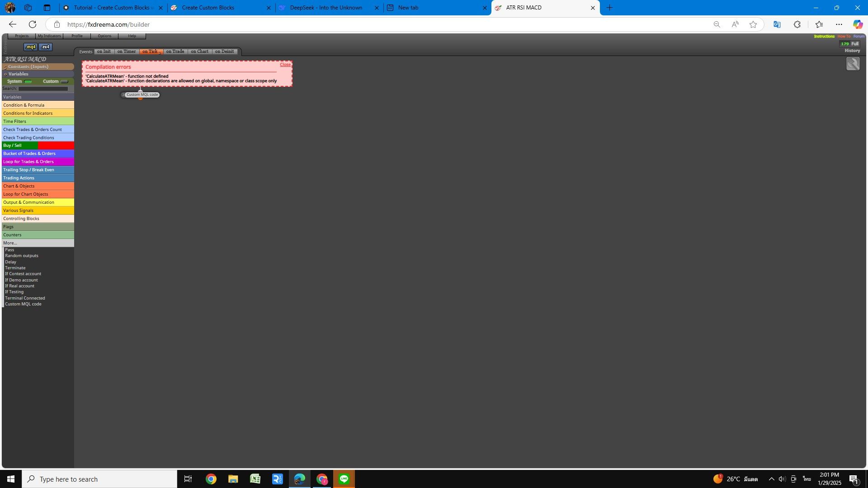The width and height of the screenshot is (868, 488).
Task: Download the .mq4 source file
Action: (x=30, y=47)
